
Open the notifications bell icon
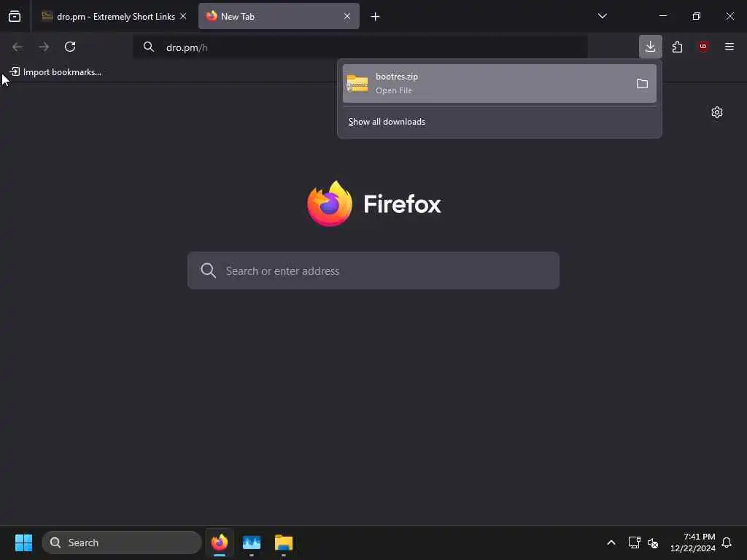point(727,542)
